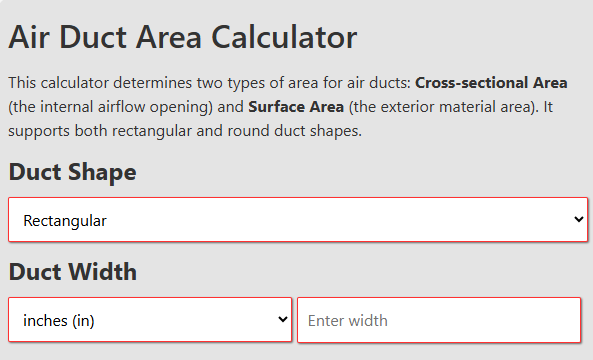Click the 'inches (in)' label inside the unit box
The height and width of the screenshot is (360, 593).
click(59, 321)
